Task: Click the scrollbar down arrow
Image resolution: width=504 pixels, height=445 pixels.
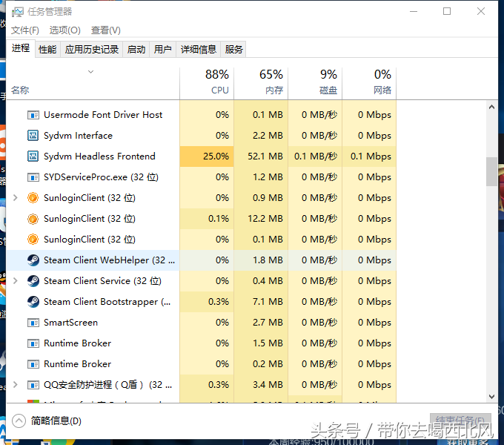Action: (491, 397)
